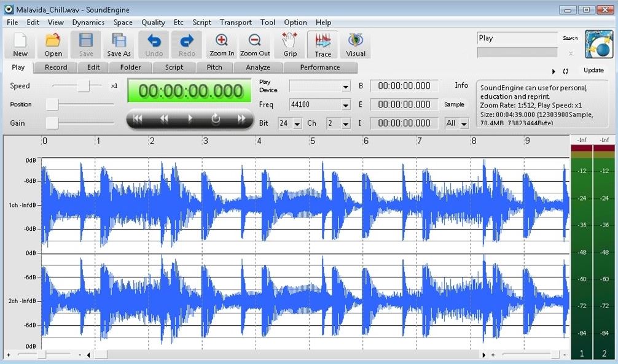
Task: Click the Play search input field
Action: [517, 38]
